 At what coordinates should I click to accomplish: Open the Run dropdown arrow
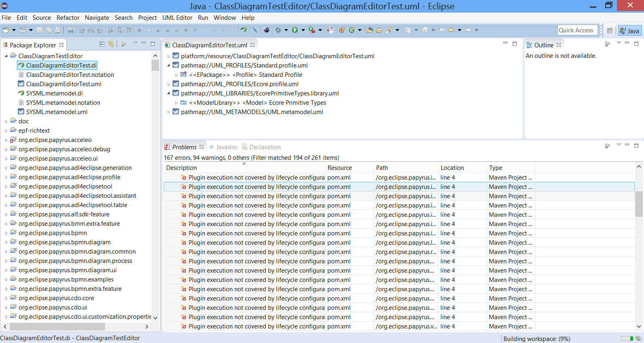tap(303, 30)
